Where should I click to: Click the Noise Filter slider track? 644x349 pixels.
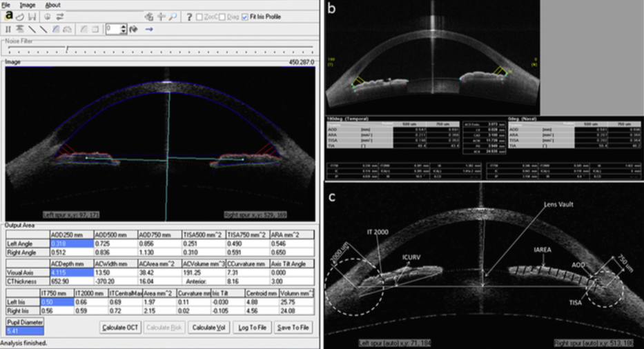pyautogui.click(x=157, y=49)
